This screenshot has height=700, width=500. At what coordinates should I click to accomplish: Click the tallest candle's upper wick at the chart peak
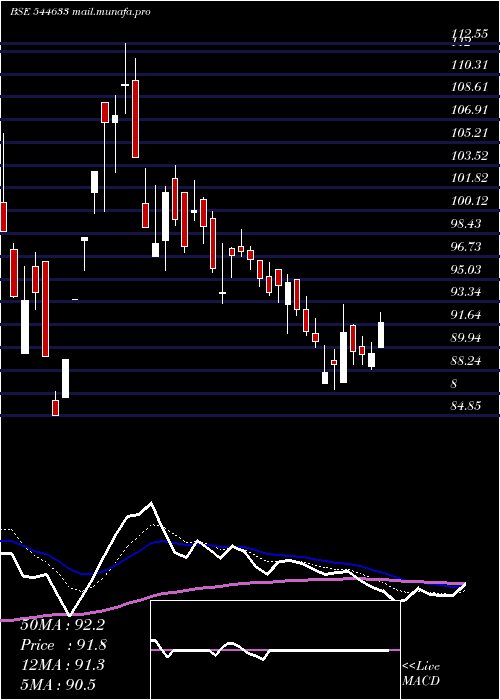click(125, 62)
